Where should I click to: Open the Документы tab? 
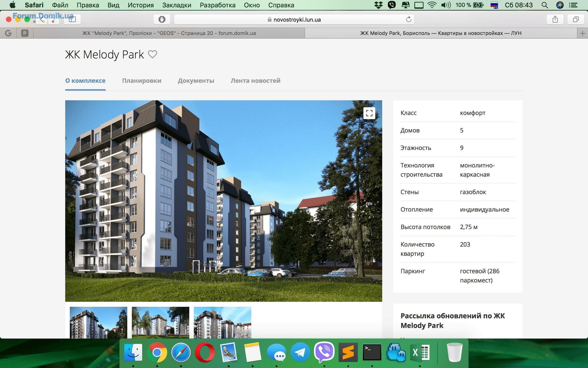(x=196, y=81)
